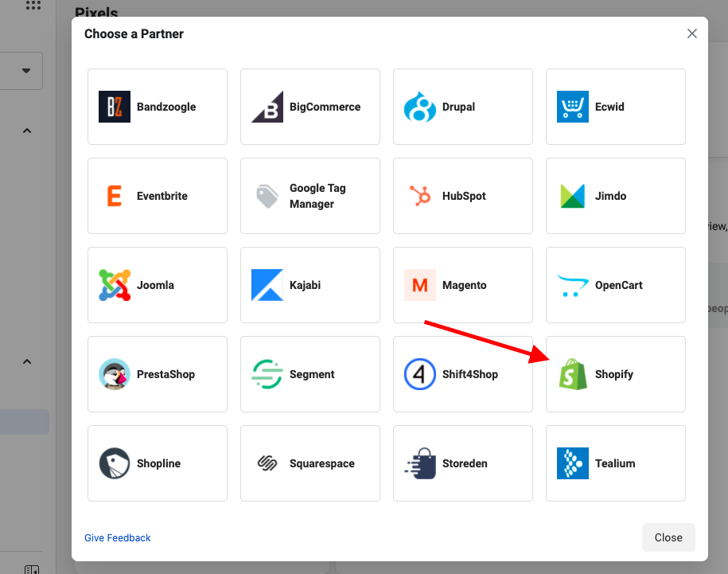Open the Give Feedback link
Viewport: 728px width, 574px height.
tap(118, 538)
